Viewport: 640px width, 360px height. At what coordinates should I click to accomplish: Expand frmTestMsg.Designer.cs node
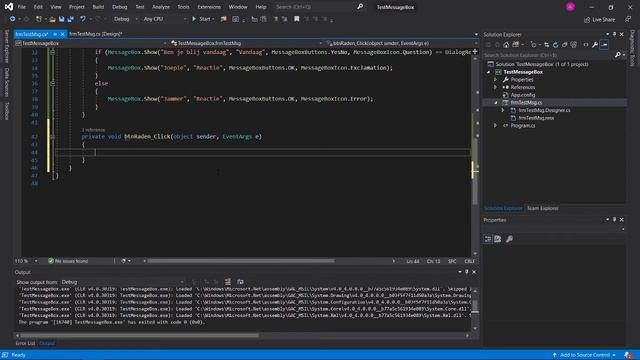coord(503,110)
